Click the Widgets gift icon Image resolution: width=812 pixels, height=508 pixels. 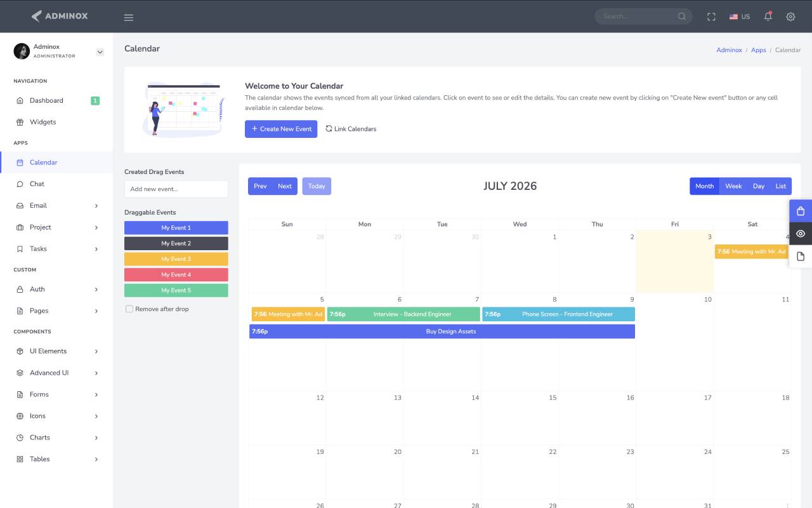[x=20, y=122]
